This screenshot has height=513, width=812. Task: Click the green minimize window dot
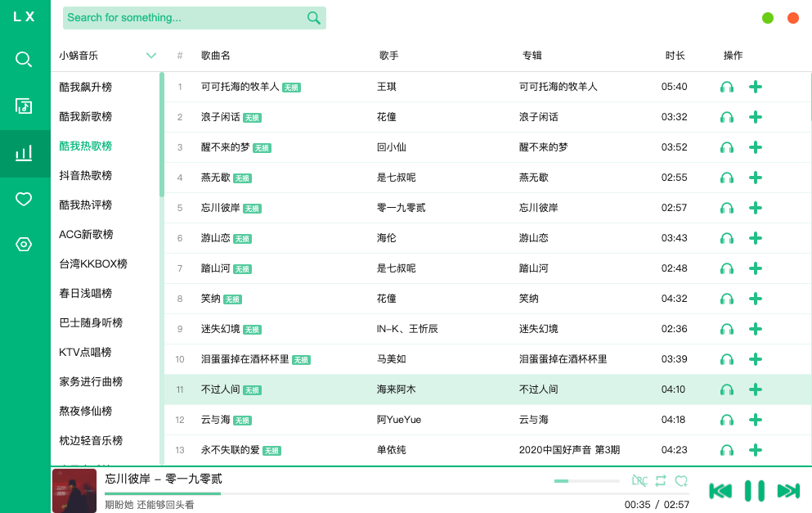point(768,18)
